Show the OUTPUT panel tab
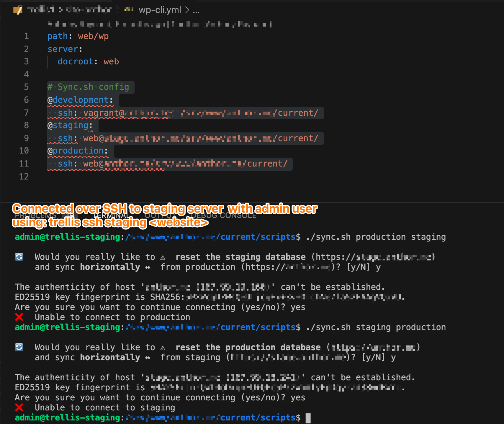Viewport: 504px width, 424px height. (159, 216)
